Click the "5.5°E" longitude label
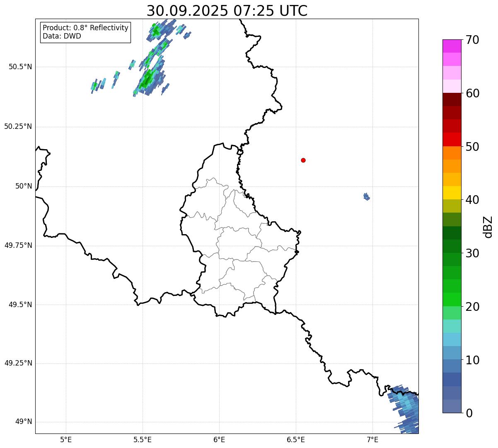Screen dimensions: 498x448 [x=143, y=439]
